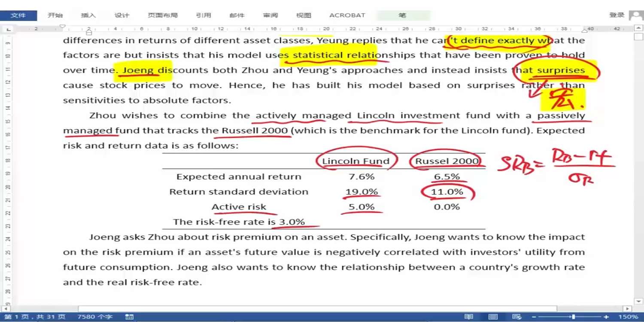Select the 笔 (Pen) tools tab
Screen dimensions: 644x322
402,15
